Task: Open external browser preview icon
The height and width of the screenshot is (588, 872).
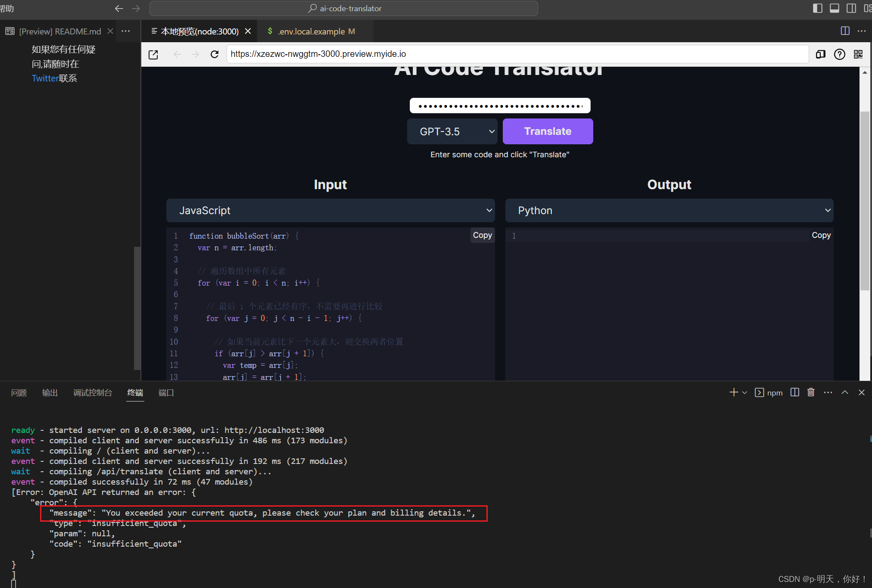Action: click(153, 54)
